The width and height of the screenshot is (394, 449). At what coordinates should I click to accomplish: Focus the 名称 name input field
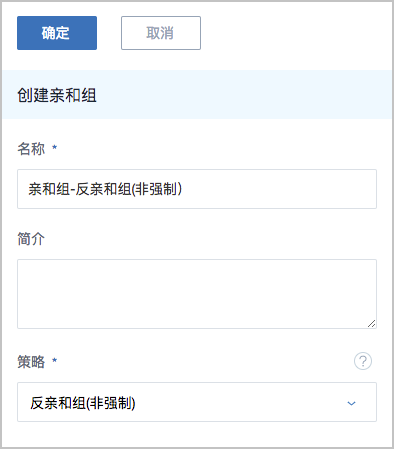pos(197,189)
